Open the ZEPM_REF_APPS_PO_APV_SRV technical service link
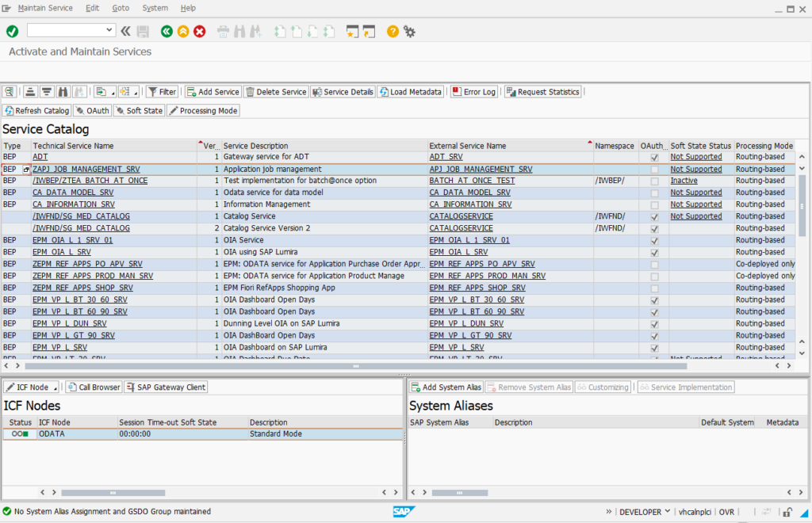 pyautogui.click(x=87, y=264)
